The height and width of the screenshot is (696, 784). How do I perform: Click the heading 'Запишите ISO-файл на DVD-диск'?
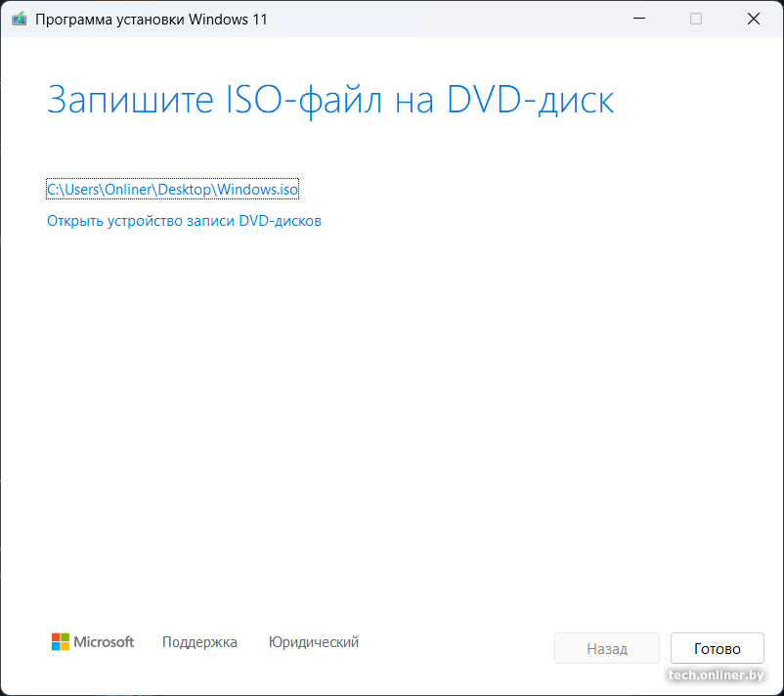330,100
